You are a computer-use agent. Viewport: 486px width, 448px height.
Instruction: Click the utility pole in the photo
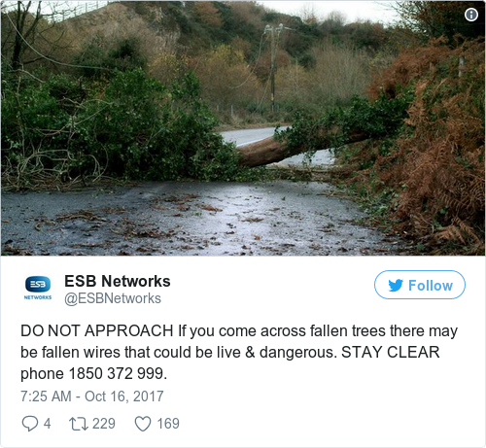coord(273,68)
